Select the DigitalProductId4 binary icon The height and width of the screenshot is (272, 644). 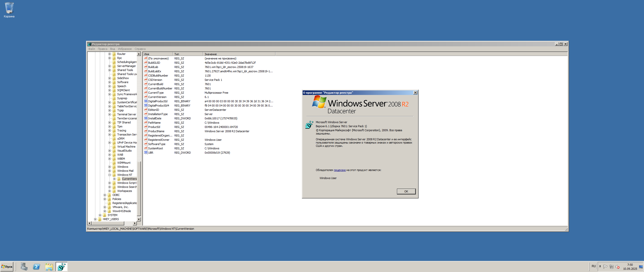(x=146, y=106)
